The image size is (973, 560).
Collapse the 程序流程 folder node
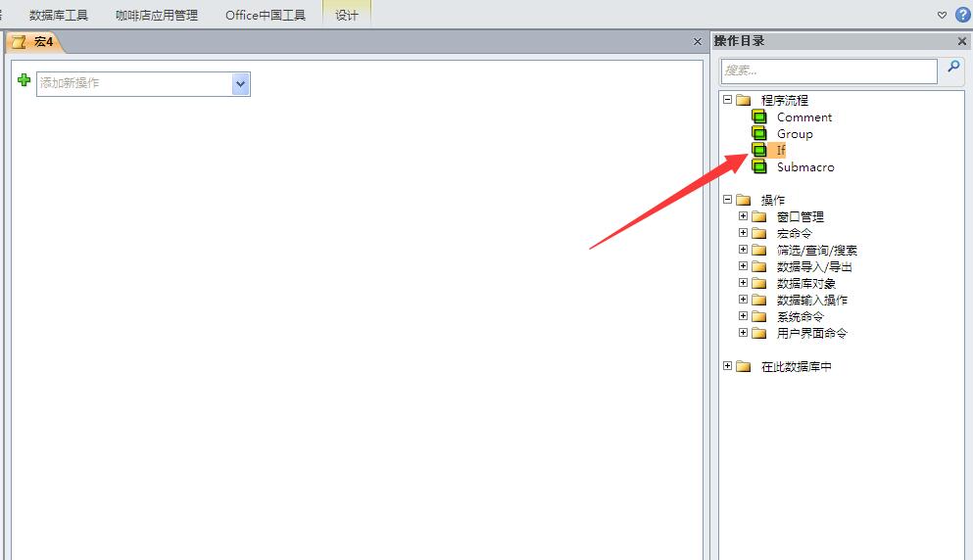(x=727, y=99)
